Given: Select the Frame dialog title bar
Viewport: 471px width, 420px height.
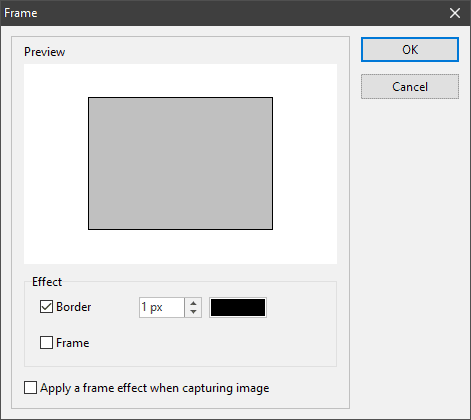Looking at the screenshot, I should click(223, 13).
